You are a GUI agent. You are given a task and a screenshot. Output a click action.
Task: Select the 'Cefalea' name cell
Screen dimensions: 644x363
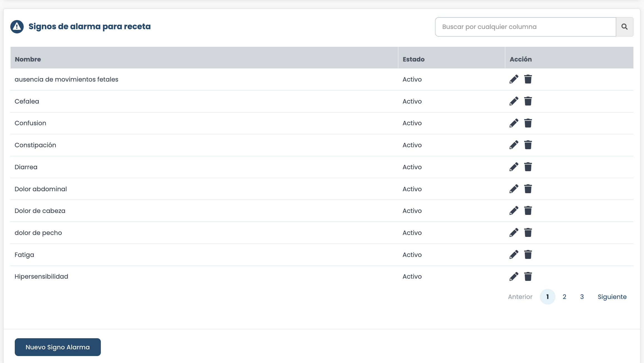tap(204, 101)
